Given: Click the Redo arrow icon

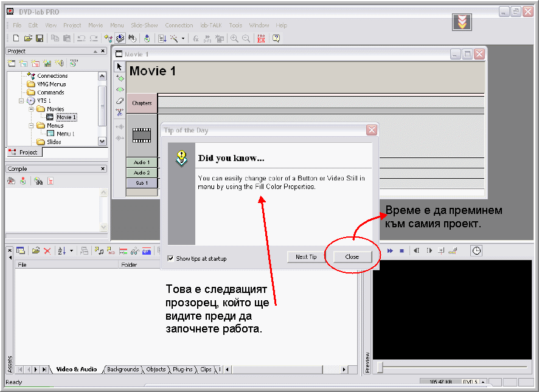Looking at the screenshot, I should pyautogui.click(x=94, y=38).
